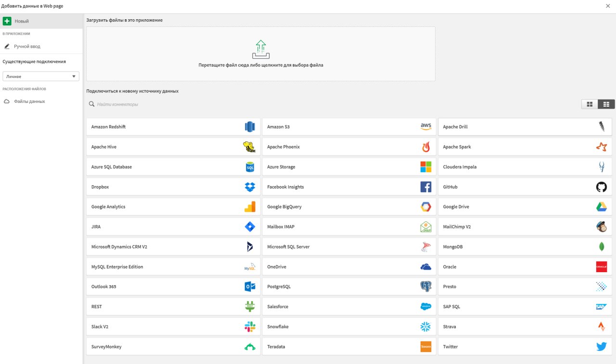Click the Apache Drill icon
This screenshot has width=616, height=364.
(x=601, y=127)
